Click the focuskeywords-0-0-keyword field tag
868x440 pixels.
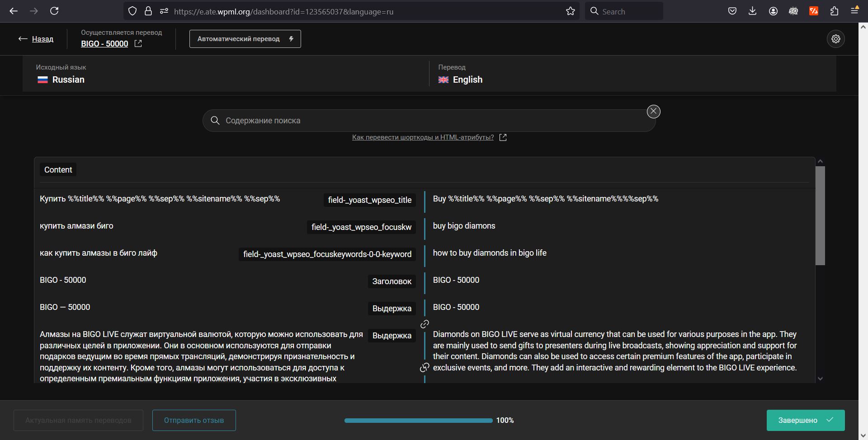[x=327, y=254]
